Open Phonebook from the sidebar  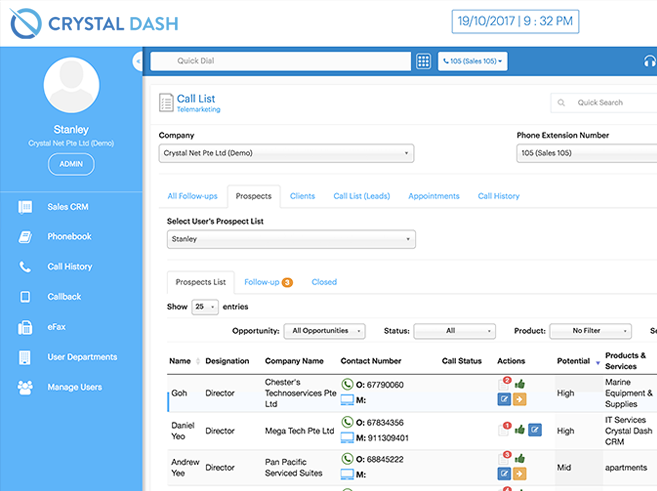pyautogui.click(x=69, y=237)
